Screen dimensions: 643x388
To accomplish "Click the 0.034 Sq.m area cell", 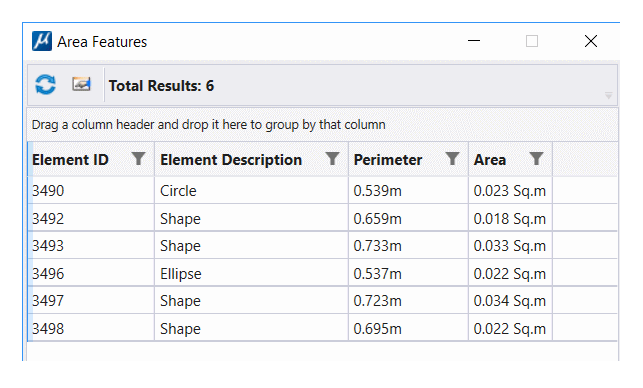I will (x=511, y=300).
